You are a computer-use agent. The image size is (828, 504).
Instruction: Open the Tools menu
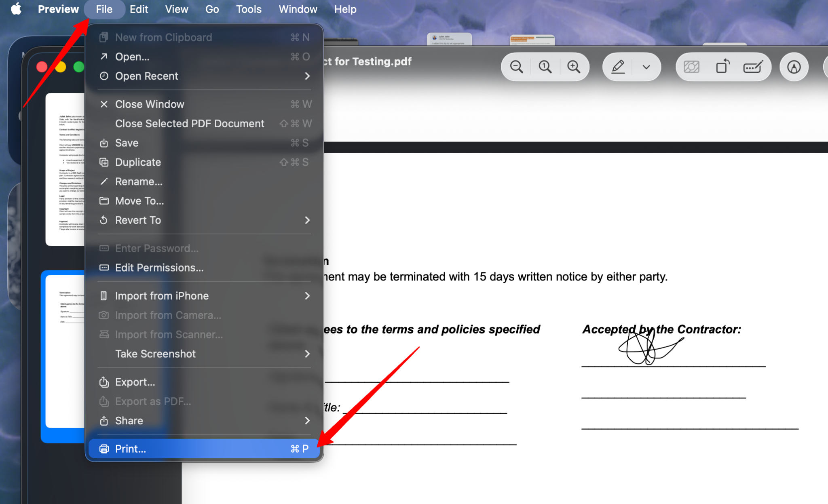tap(249, 9)
